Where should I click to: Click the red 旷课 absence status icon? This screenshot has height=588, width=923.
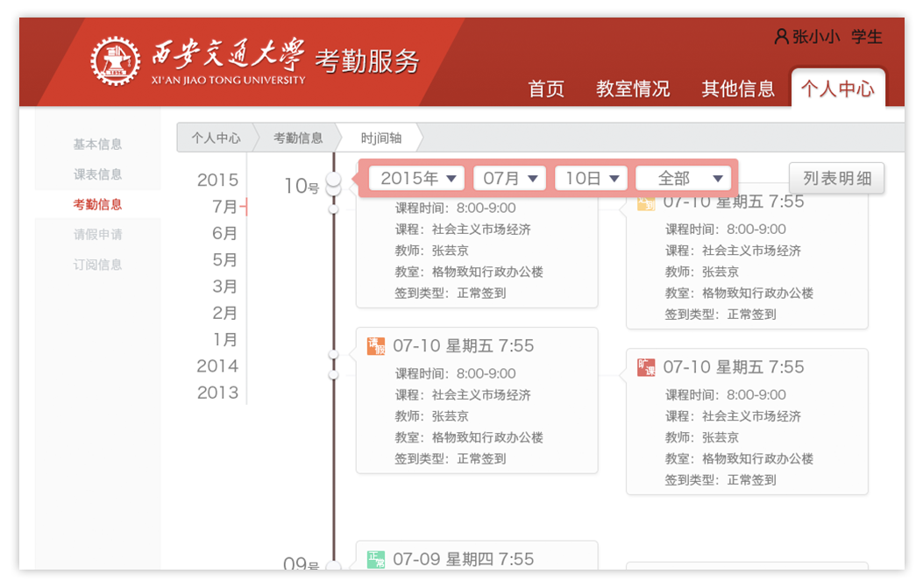click(x=646, y=367)
